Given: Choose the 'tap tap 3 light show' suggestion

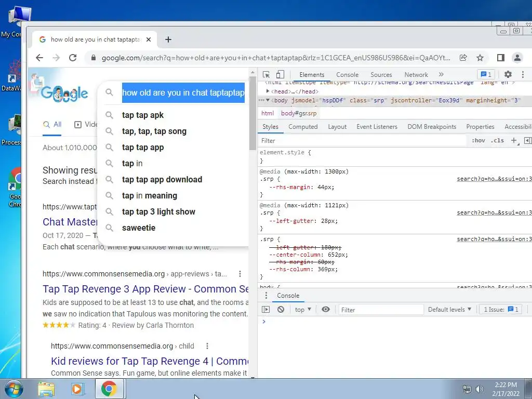Looking at the screenshot, I should point(158,212).
